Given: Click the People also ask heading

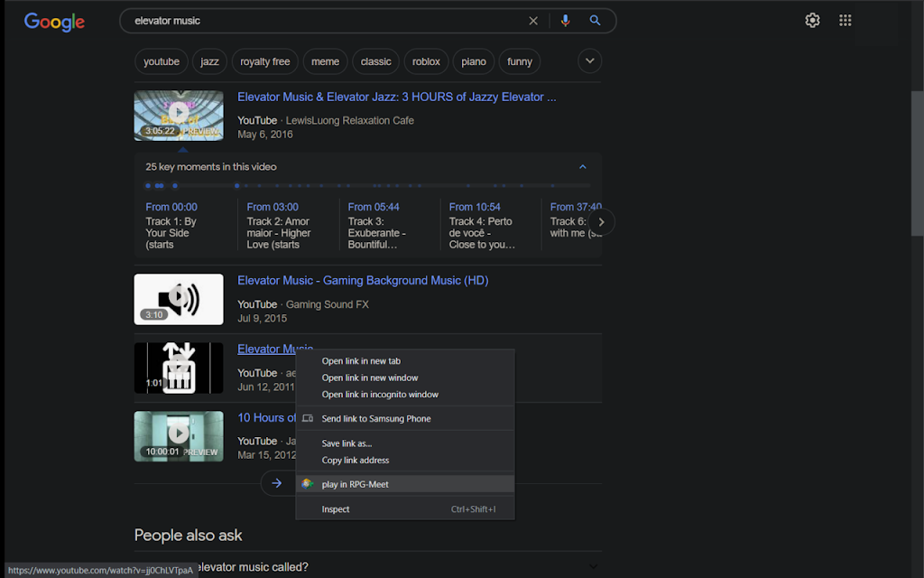Looking at the screenshot, I should coord(188,535).
